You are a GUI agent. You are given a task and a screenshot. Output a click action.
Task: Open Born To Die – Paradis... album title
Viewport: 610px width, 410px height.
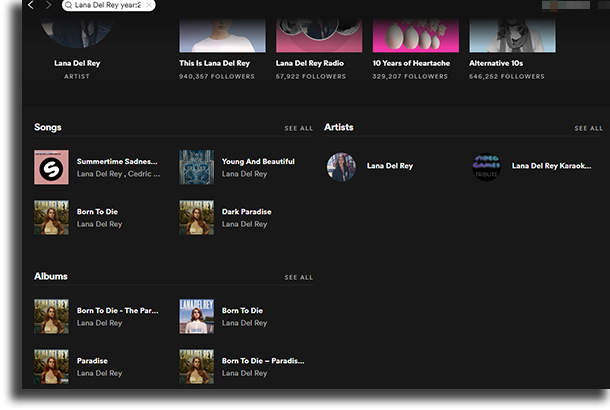coord(263,361)
